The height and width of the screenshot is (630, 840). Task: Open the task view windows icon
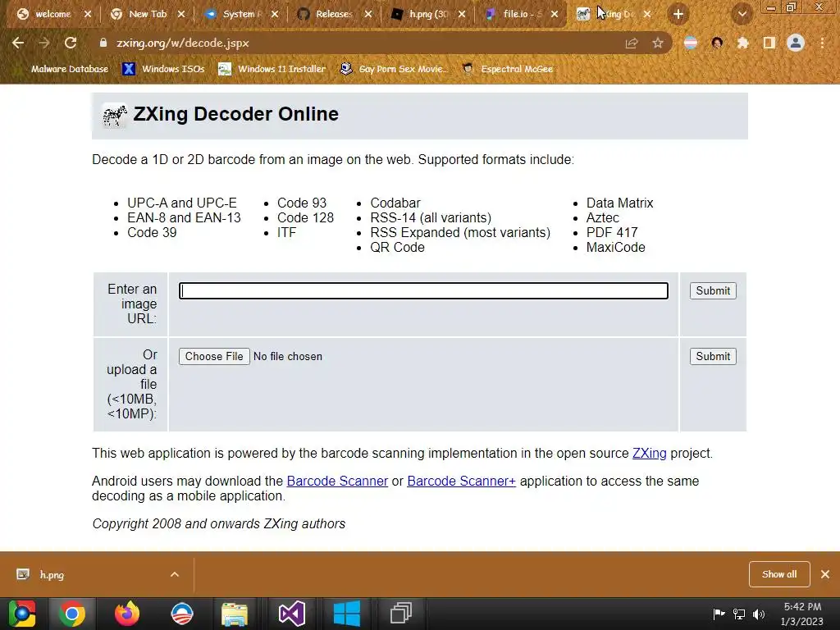pyautogui.click(x=400, y=614)
